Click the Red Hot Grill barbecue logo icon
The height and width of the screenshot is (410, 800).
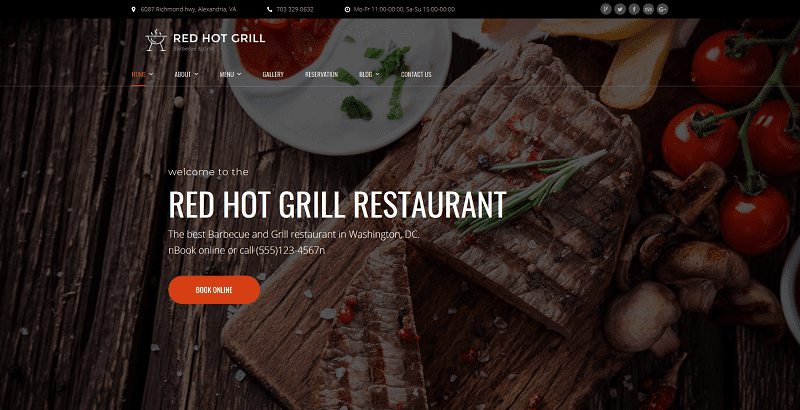click(x=156, y=40)
